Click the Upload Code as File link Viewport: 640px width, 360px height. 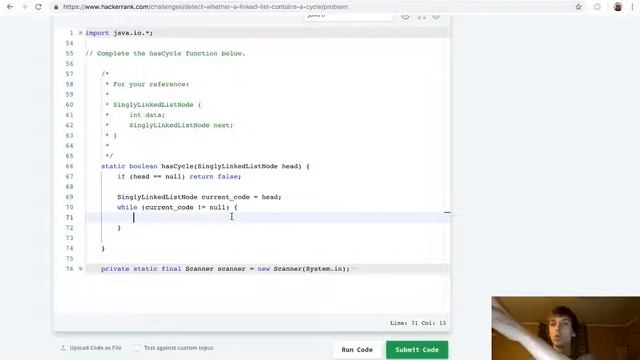click(x=96, y=348)
